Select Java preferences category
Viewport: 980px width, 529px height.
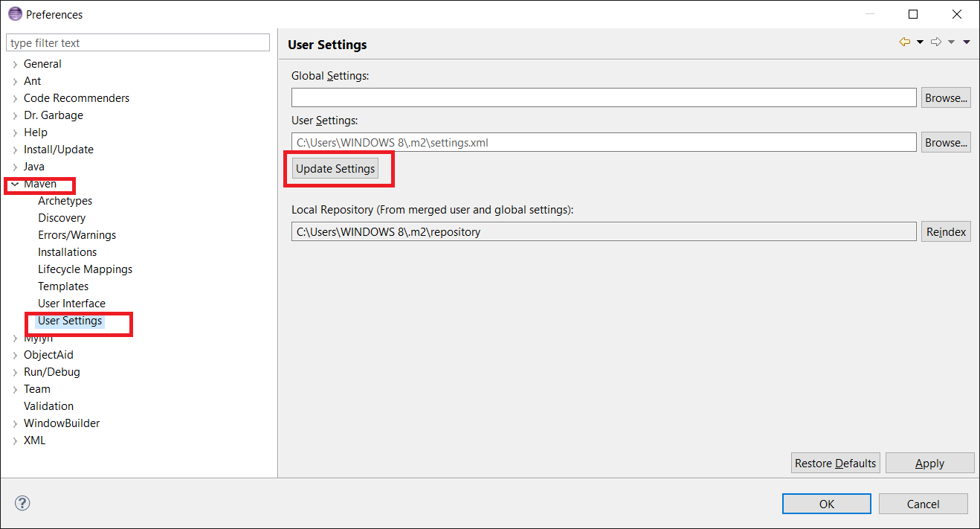34,167
